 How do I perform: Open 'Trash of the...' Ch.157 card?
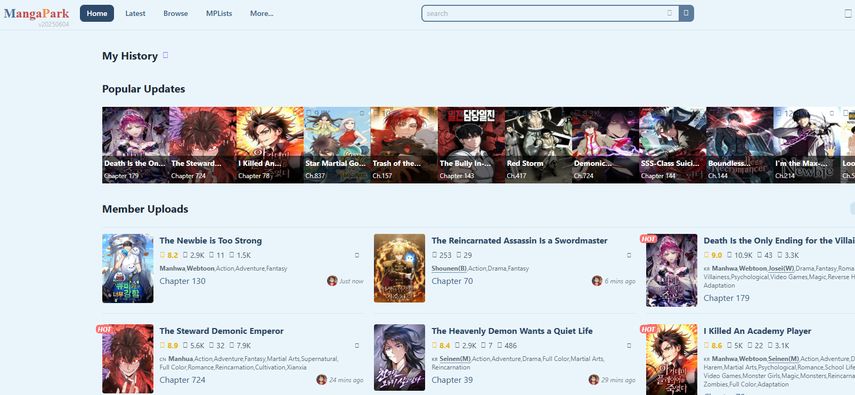(404, 145)
